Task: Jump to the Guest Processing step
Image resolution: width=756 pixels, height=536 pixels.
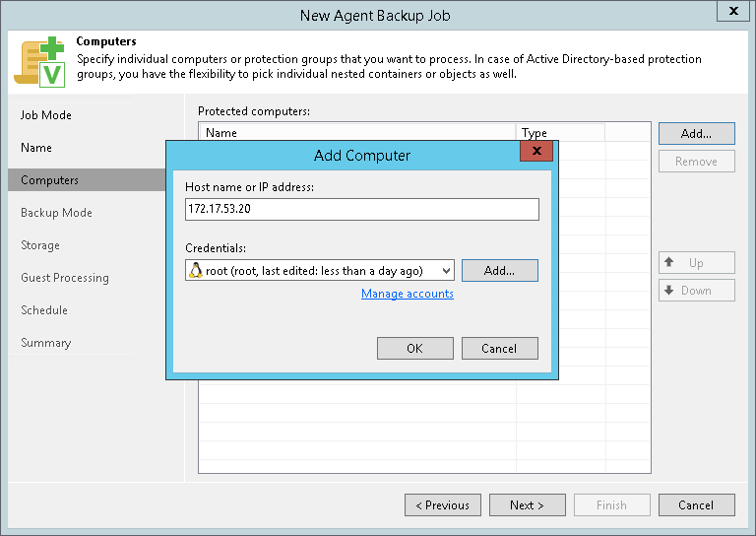Action: coord(65,278)
